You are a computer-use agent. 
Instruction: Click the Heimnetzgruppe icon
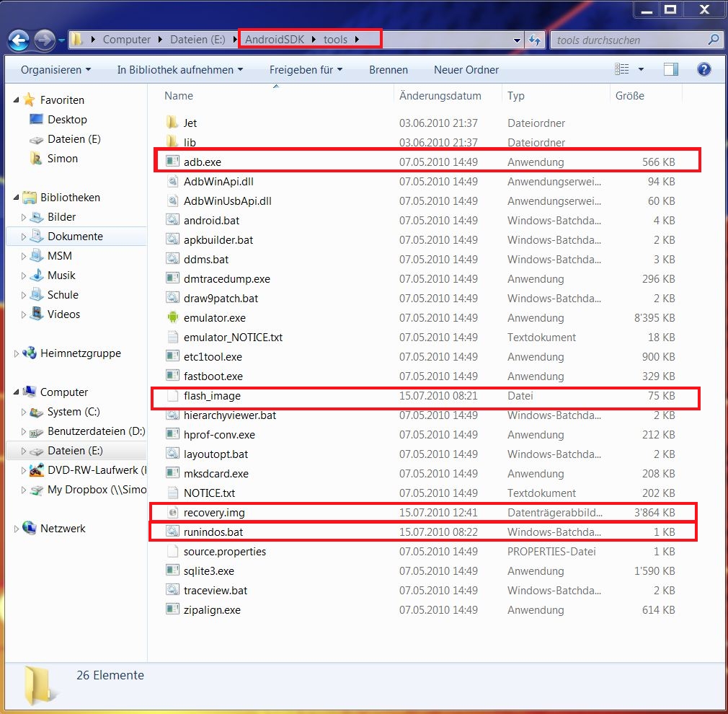tap(30, 353)
